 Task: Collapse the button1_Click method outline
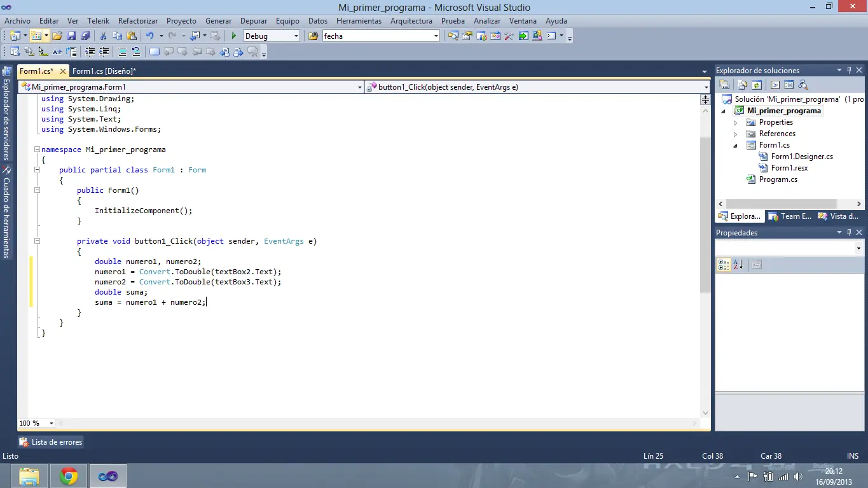(37, 241)
